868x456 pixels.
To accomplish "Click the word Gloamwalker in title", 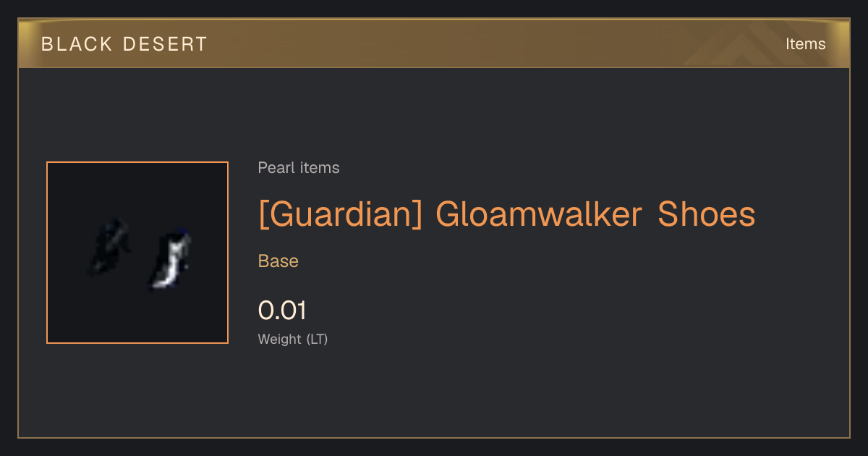I will 539,215.
